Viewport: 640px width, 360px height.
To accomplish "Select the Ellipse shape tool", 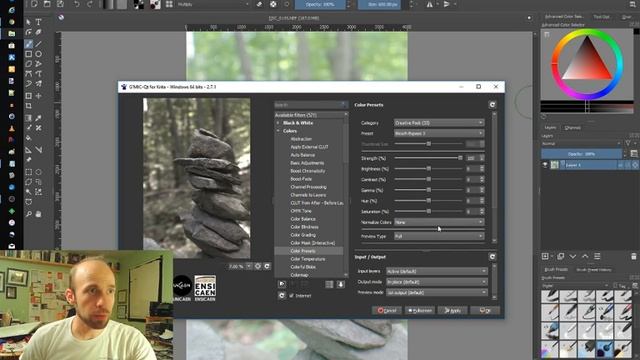I will tap(38, 54).
